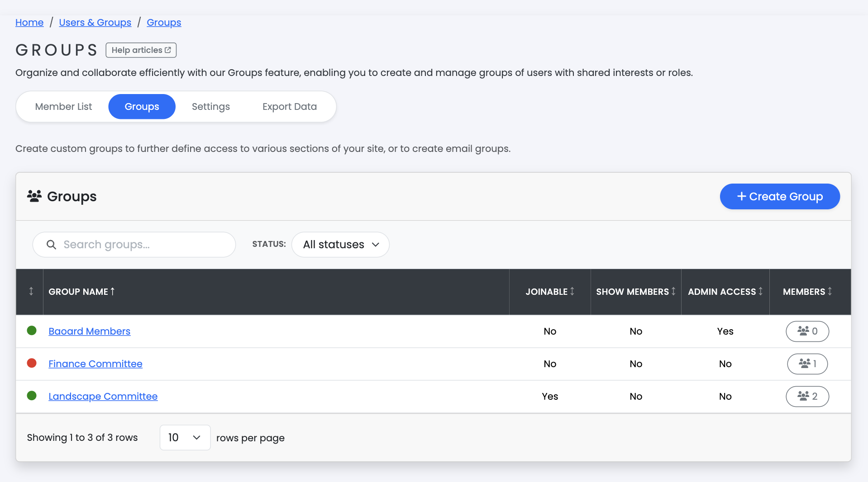Click Groups breadcrumb link
868x482 pixels.
click(x=164, y=23)
